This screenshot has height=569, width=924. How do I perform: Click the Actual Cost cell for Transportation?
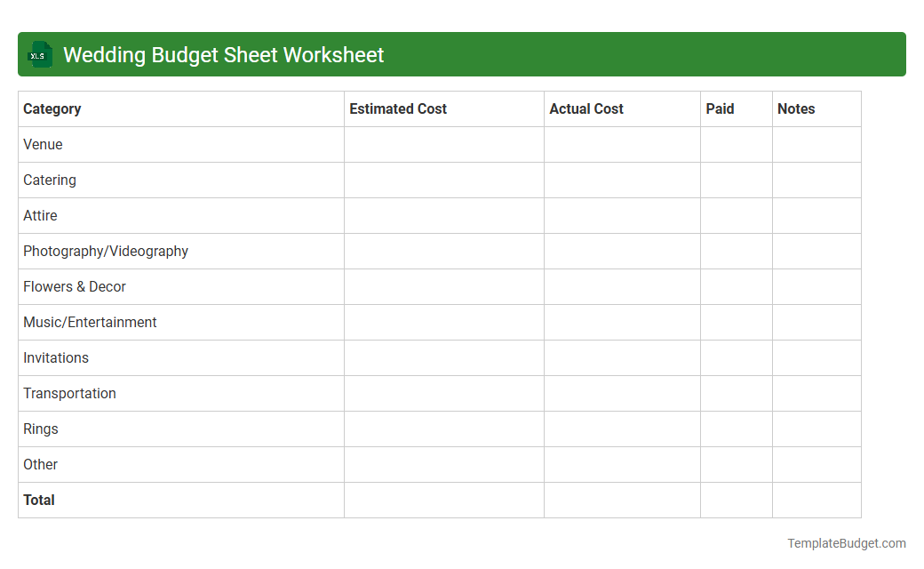tap(622, 393)
